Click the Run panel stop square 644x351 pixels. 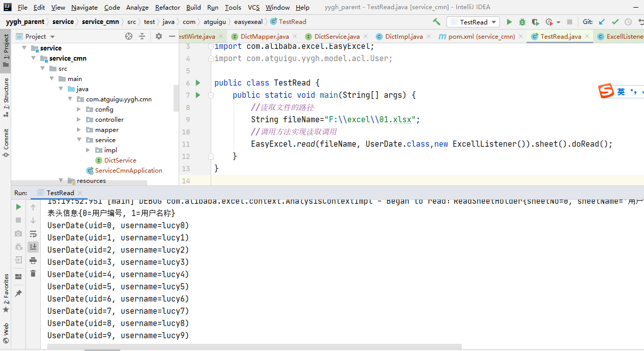coord(18,220)
